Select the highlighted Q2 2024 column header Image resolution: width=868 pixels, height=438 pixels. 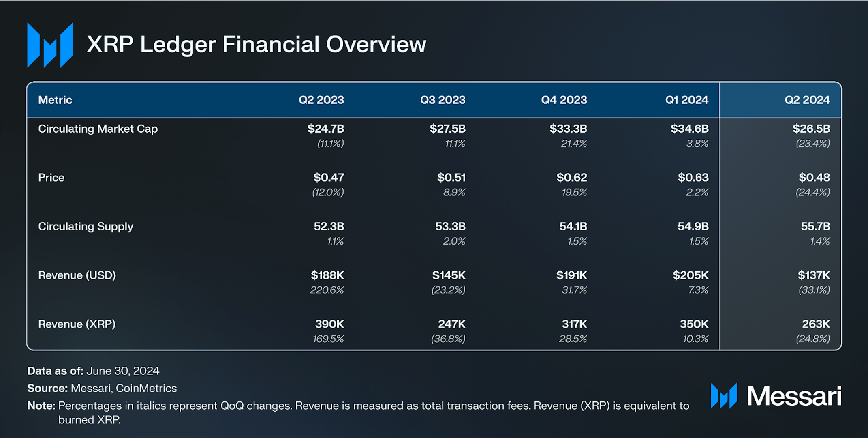tap(807, 100)
